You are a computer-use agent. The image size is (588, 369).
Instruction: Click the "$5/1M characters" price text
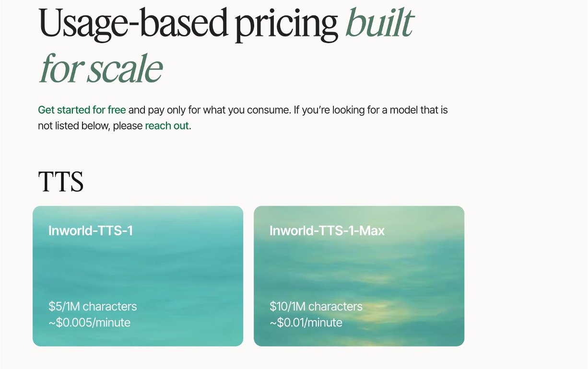93,306
